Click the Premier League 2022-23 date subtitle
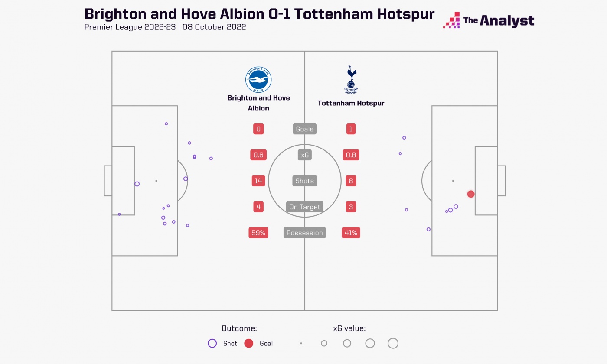 click(165, 27)
